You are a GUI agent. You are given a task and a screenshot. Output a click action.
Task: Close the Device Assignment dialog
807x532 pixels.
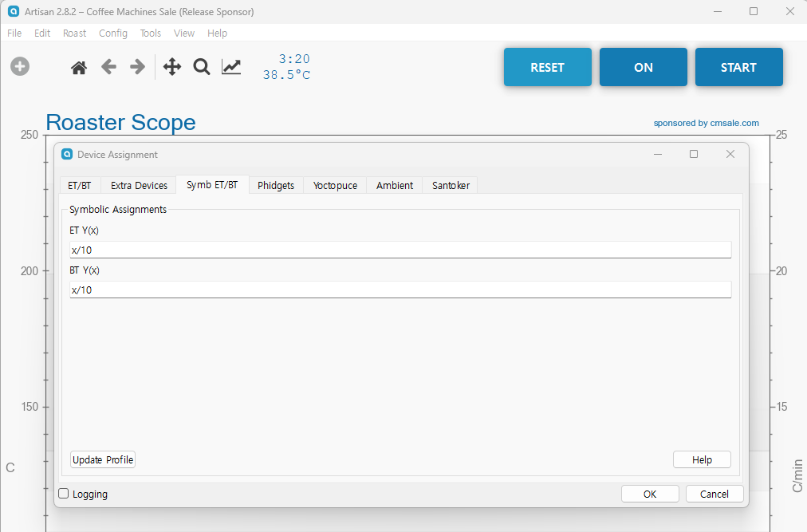[730, 154]
